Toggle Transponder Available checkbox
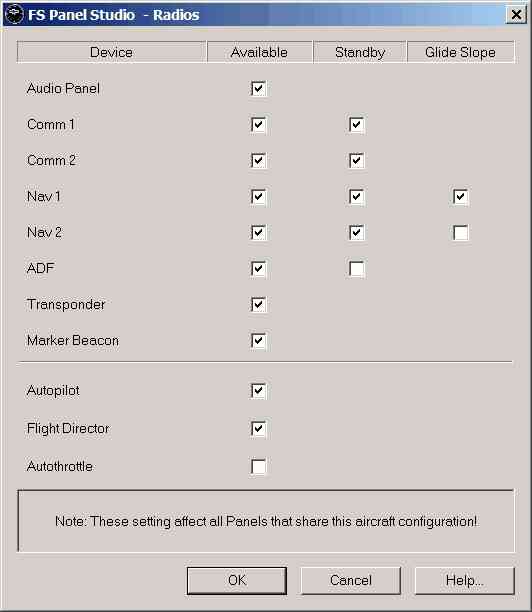 tap(258, 304)
